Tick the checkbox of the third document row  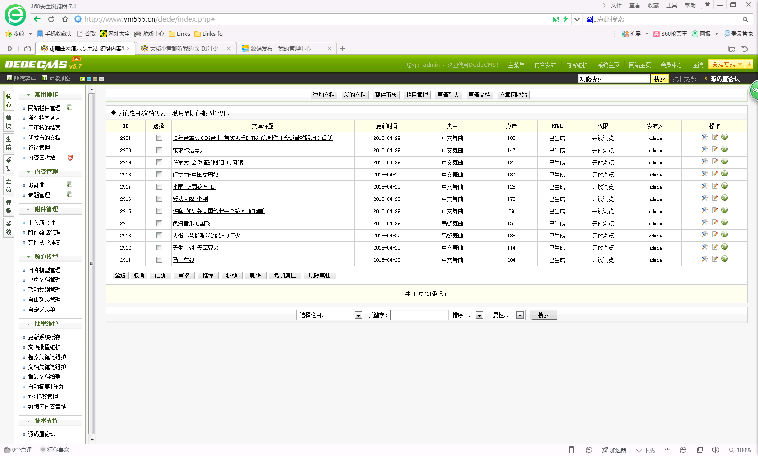[159, 162]
